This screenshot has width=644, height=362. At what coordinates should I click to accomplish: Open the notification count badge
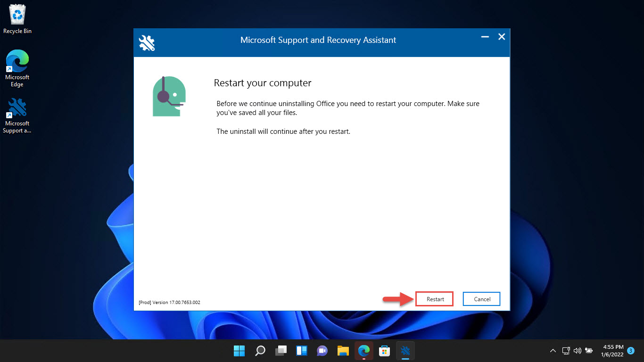click(631, 351)
